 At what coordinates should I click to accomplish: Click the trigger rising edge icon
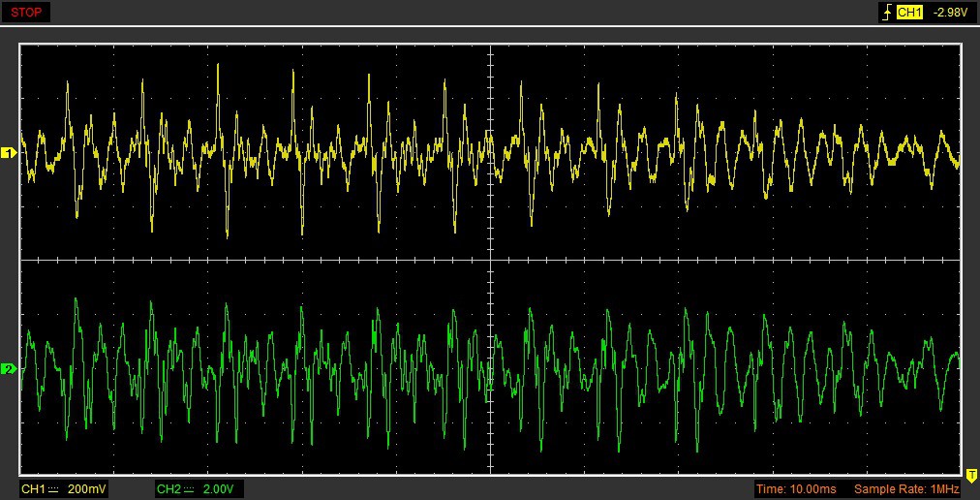[x=886, y=13]
